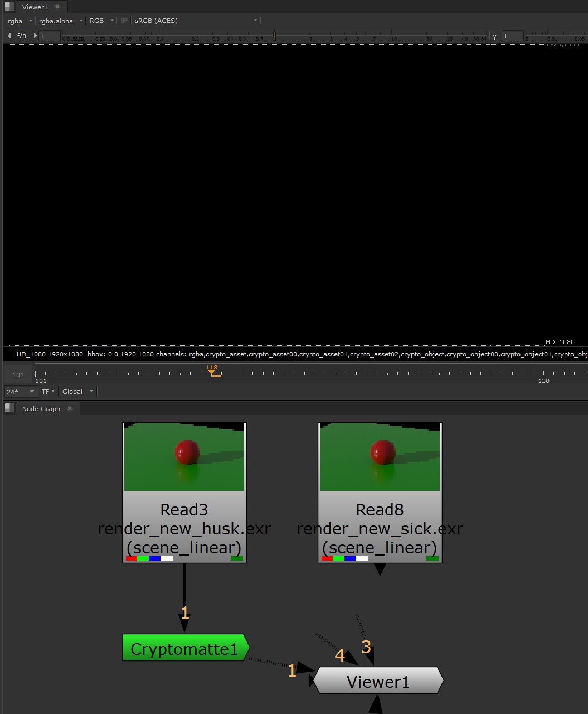
Task: Click the increase arrow beside the f/8 gain control
Action: click(35, 35)
